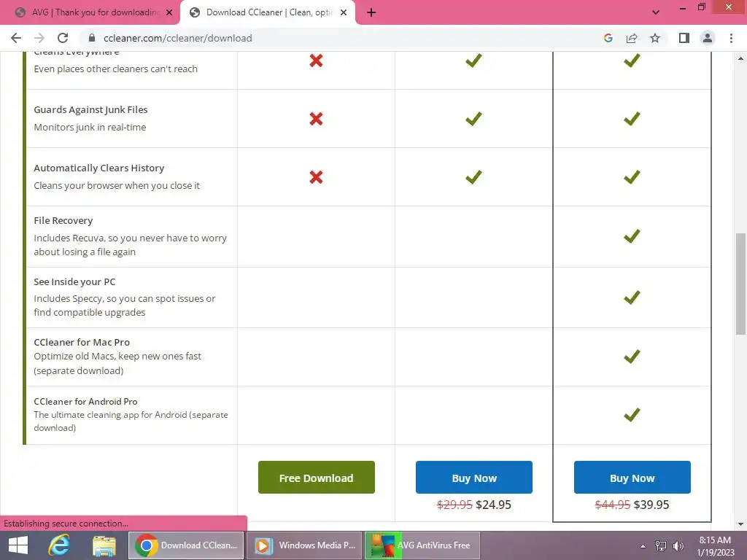Reload the CCleaner download page

point(63,38)
